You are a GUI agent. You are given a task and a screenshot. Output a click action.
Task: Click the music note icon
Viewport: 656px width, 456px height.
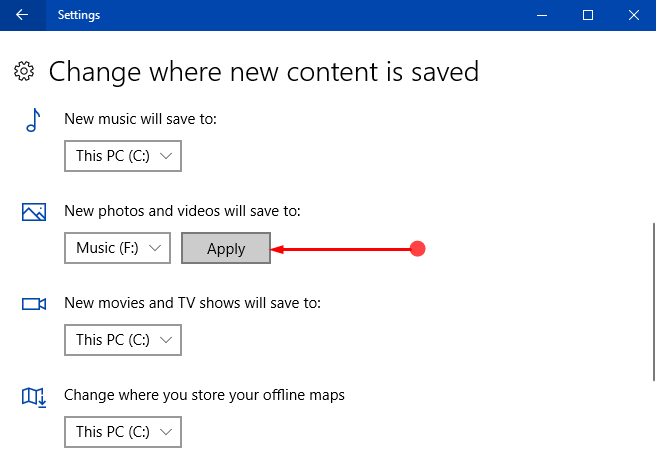[x=33, y=120]
